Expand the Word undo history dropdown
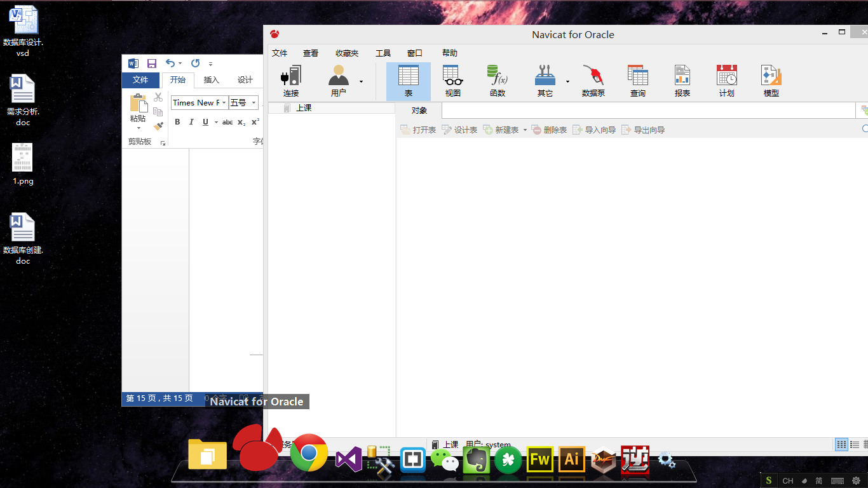This screenshot has width=868, height=488. (180, 64)
